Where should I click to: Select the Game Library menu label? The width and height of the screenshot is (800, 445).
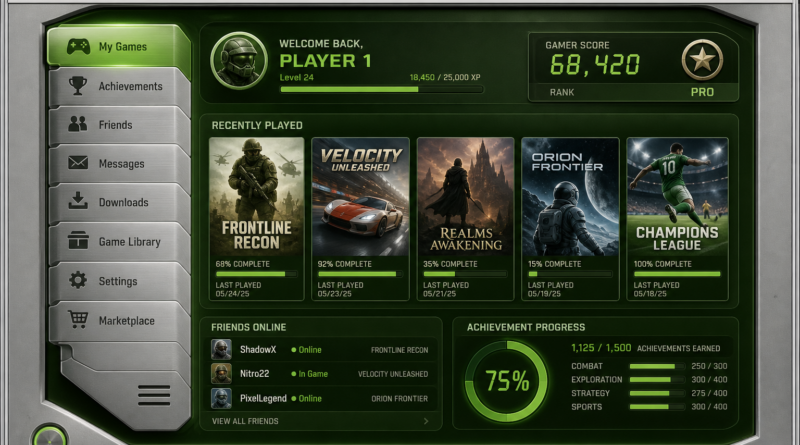point(130,242)
